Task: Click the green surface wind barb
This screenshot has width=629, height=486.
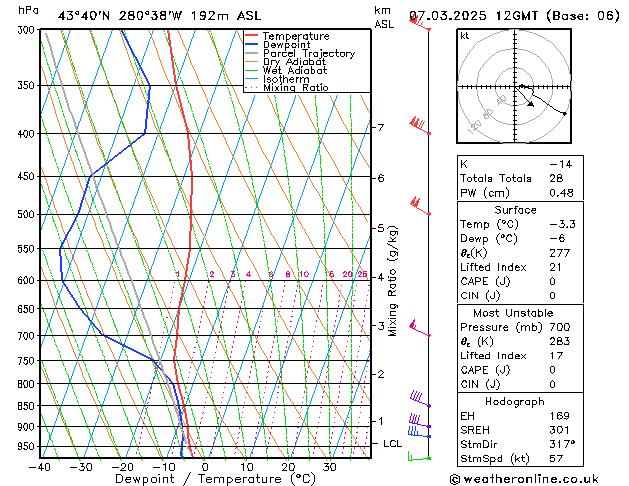Action: coord(419,456)
